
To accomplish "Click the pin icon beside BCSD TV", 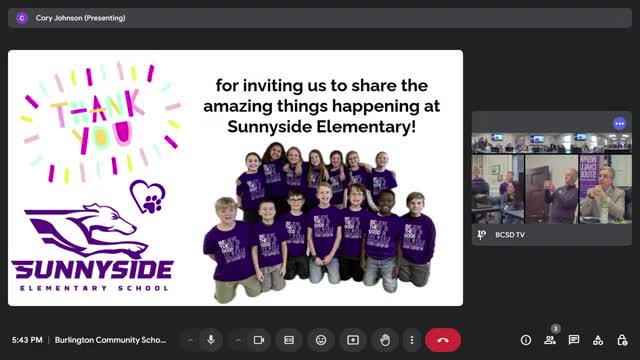I will click(x=482, y=235).
